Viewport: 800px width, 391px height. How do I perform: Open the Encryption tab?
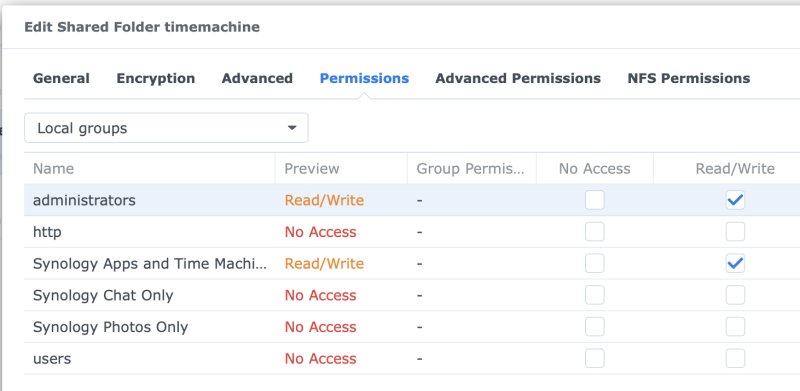[x=156, y=79]
